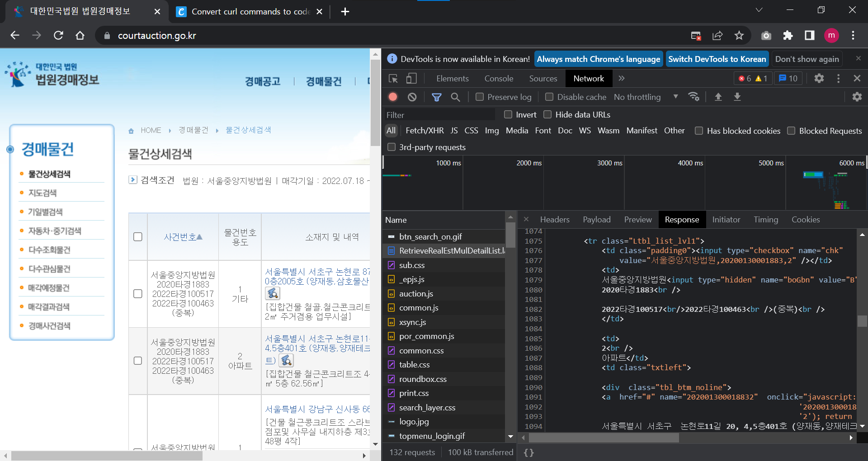This screenshot has width=868, height=461.
Task: Open the 경매공고 top menu link
Action: [263, 81]
